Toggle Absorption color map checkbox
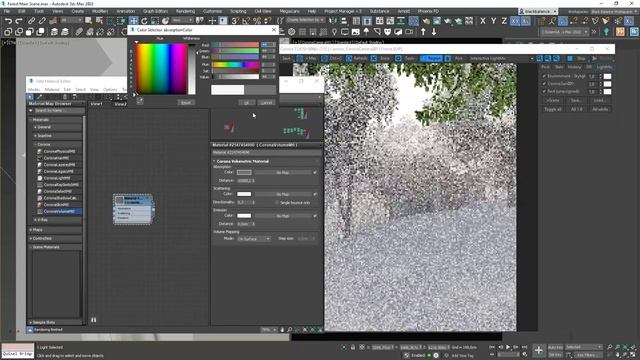Image resolution: width=640 pixels, height=360 pixels. coord(315,172)
